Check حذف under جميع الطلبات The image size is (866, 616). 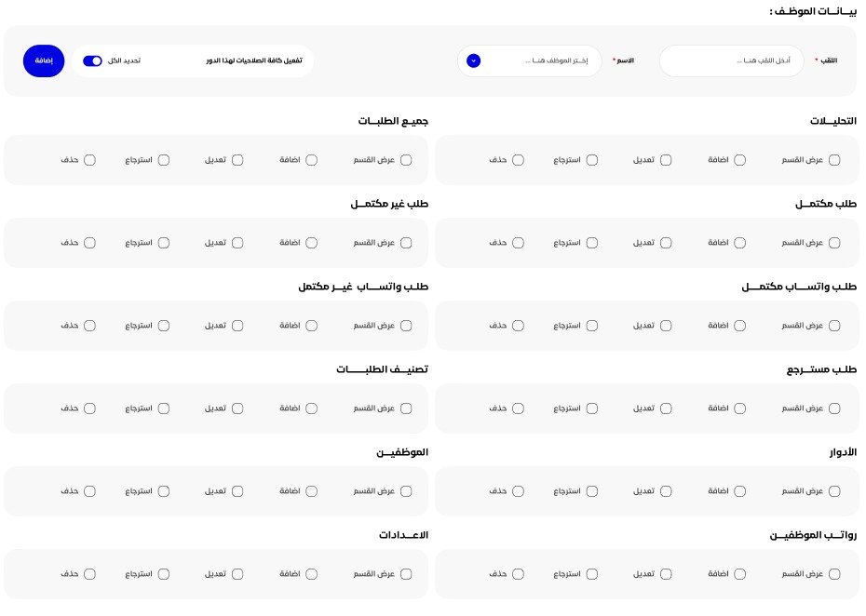pyautogui.click(x=90, y=160)
